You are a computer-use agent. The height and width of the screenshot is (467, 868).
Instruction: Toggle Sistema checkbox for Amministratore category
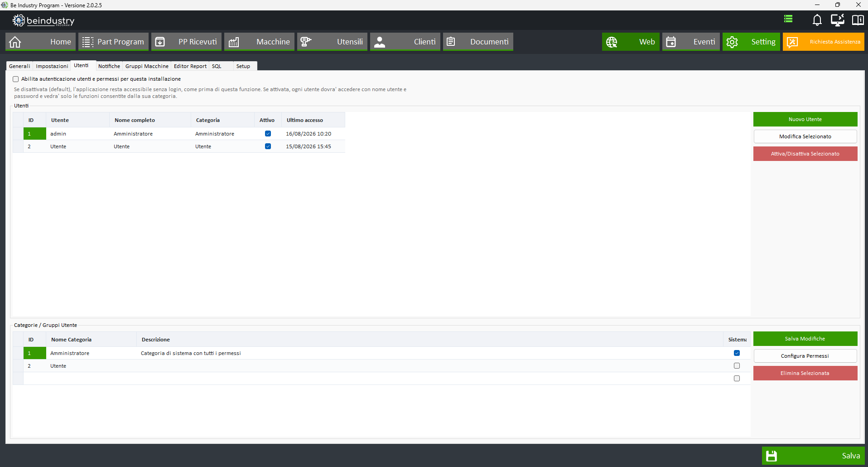tap(737, 353)
